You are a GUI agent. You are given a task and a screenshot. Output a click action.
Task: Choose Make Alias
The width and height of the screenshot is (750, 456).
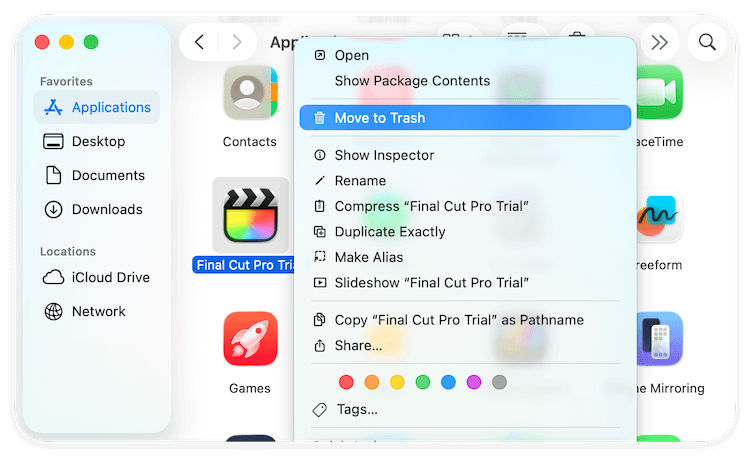tap(465, 257)
